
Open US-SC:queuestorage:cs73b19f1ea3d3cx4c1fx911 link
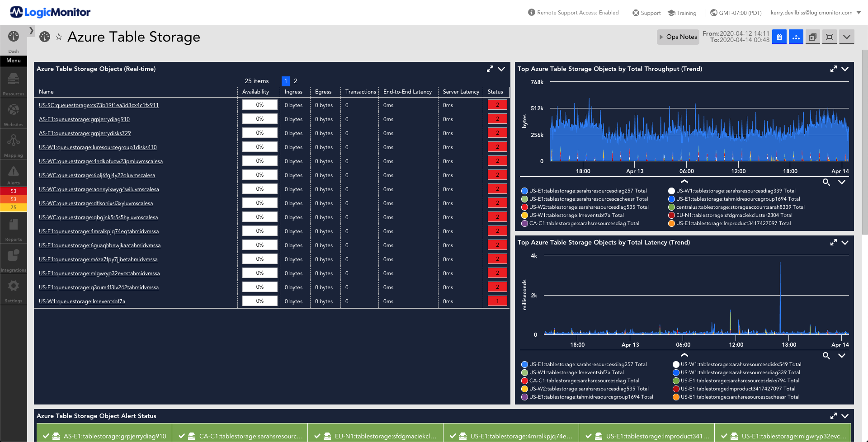99,105
